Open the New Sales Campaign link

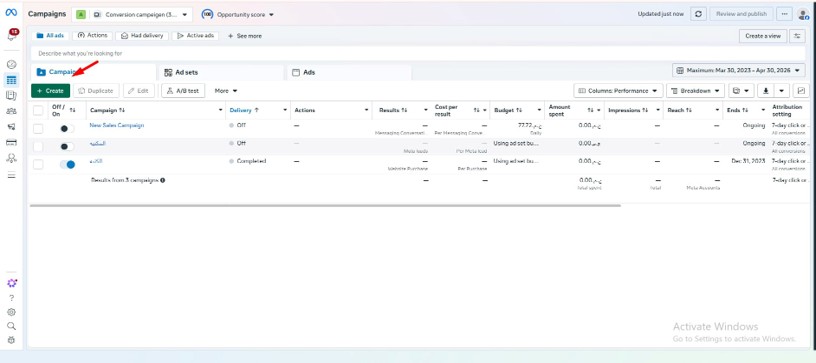click(117, 125)
